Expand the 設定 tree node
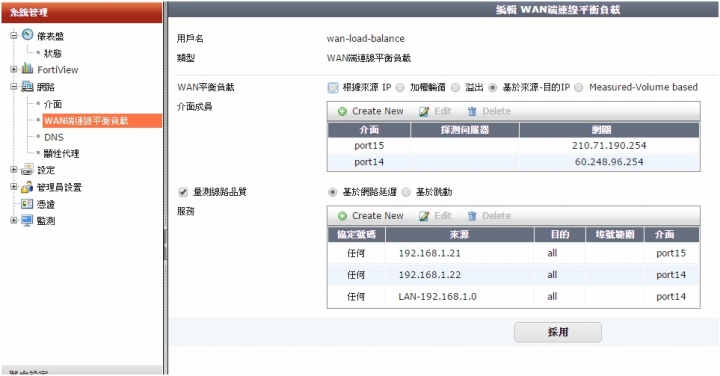Image resolution: width=720 pixels, height=376 pixels. click(14, 169)
